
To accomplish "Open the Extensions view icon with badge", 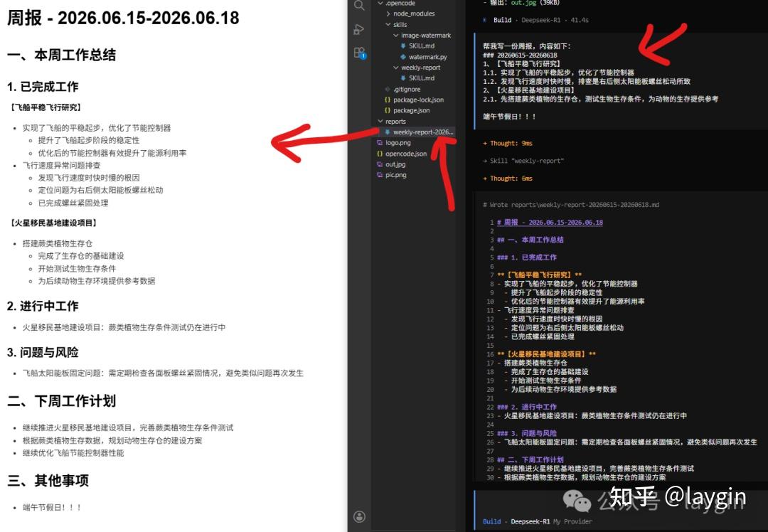I will click(360, 53).
